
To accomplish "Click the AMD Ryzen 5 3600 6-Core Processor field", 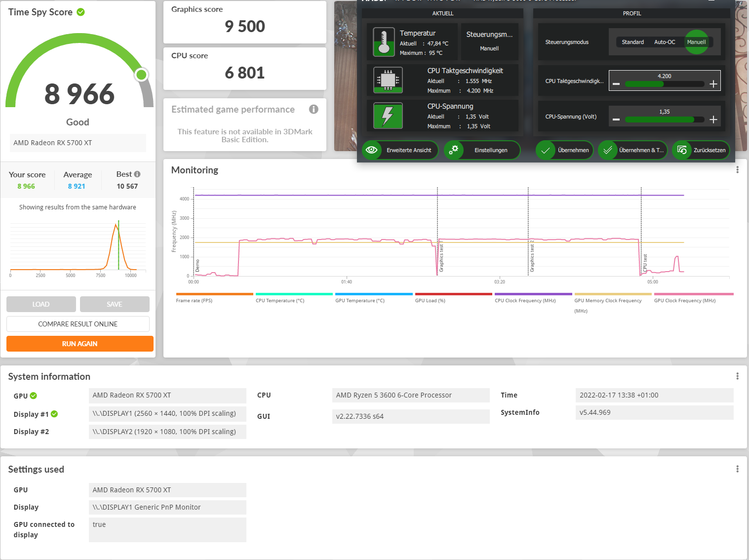I will point(411,395).
